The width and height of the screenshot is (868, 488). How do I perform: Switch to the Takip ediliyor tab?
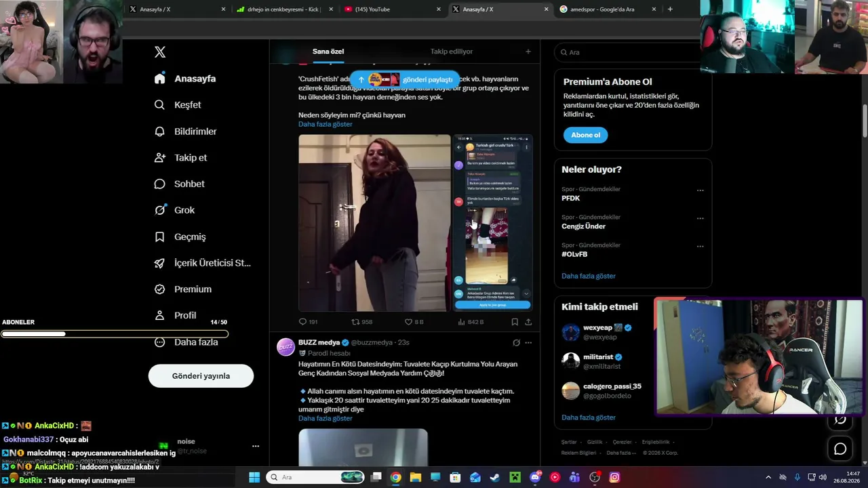[x=452, y=52]
